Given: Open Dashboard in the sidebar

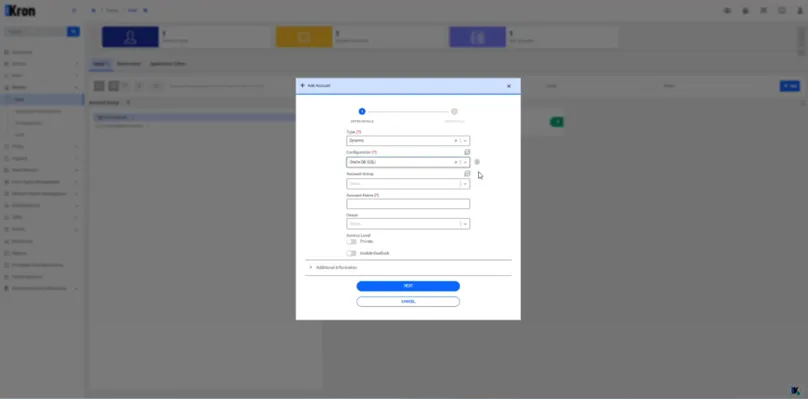Looking at the screenshot, I should click(x=22, y=52).
